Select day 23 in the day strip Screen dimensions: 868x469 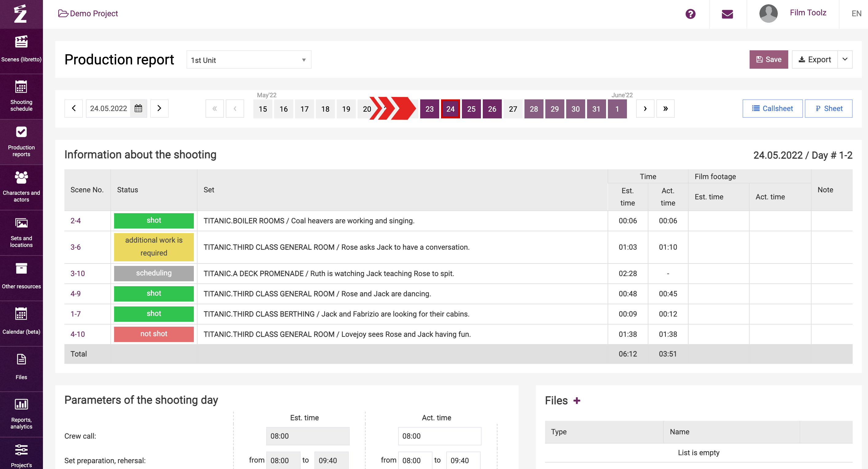click(x=429, y=109)
